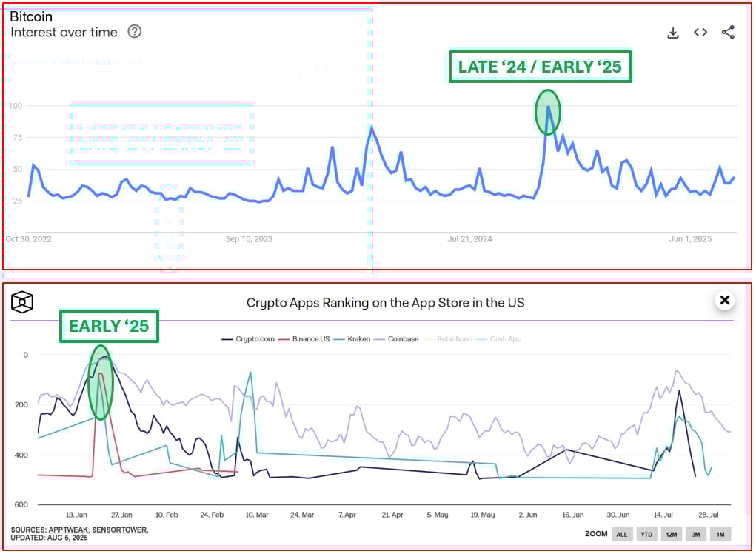
Task: Download the Bitcoin interest chart data
Action: coord(673,33)
